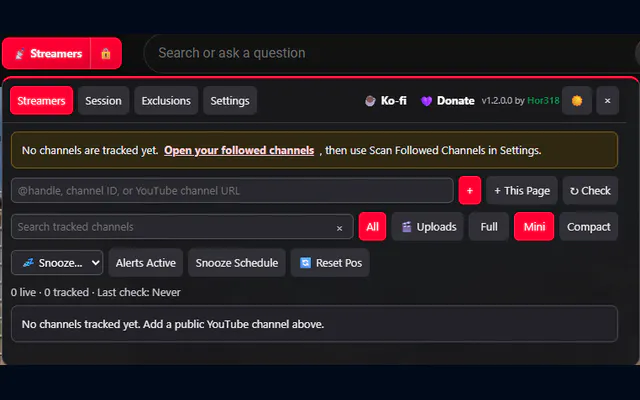The height and width of the screenshot is (400, 640).
Task: Visit the Hor318 author link
Action: [x=543, y=101]
